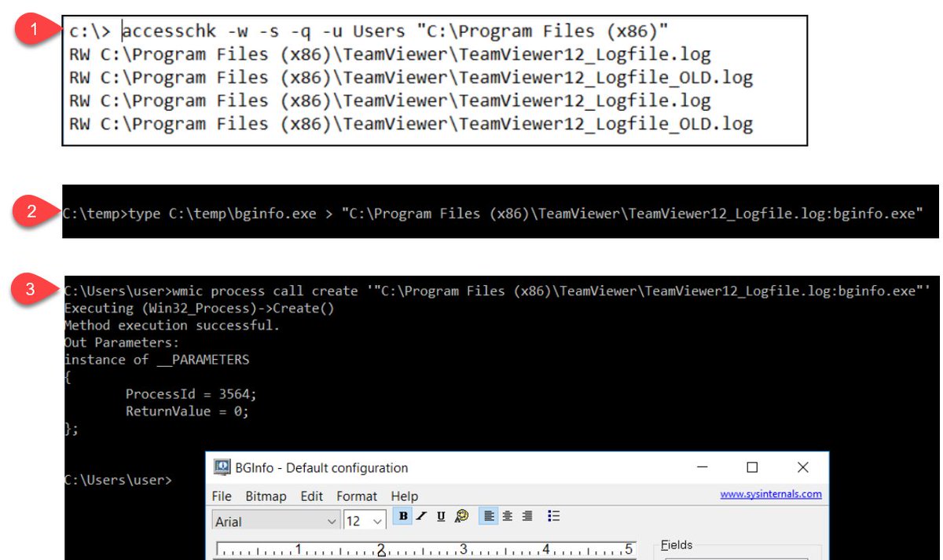
Task: Toggle italic formatting in BGInfo
Action: (422, 516)
